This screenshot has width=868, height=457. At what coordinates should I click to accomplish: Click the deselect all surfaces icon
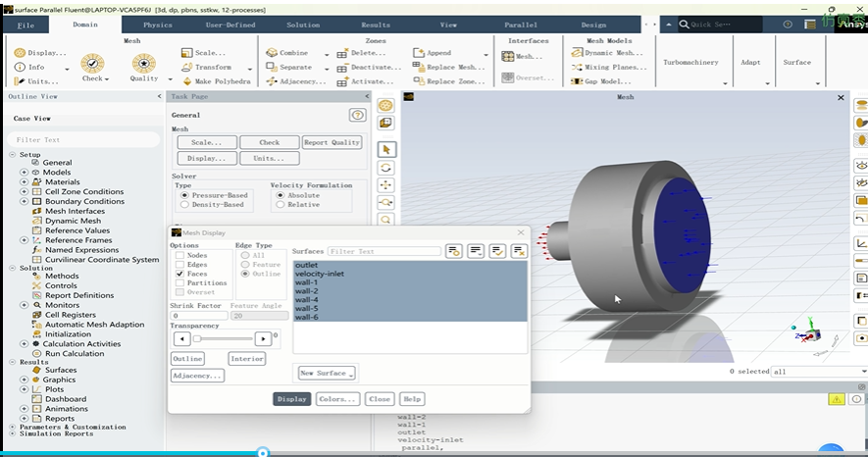click(x=519, y=251)
